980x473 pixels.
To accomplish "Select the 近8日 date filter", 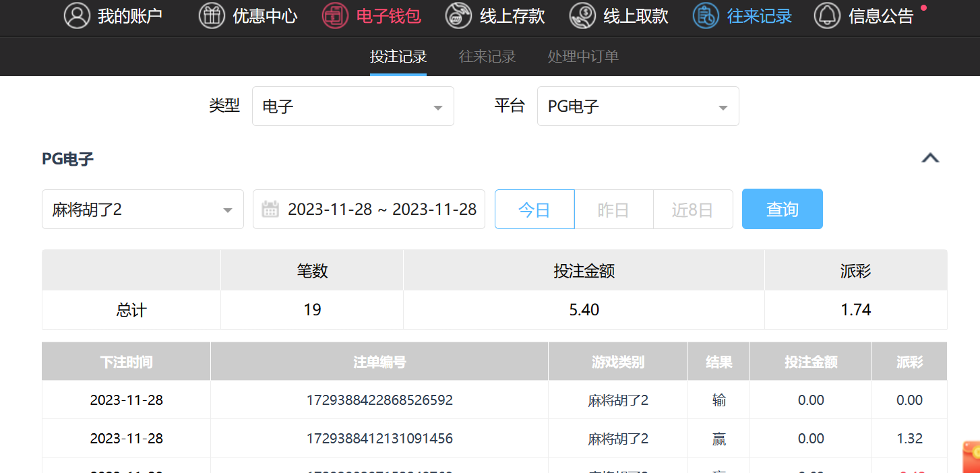I will 693,210.
